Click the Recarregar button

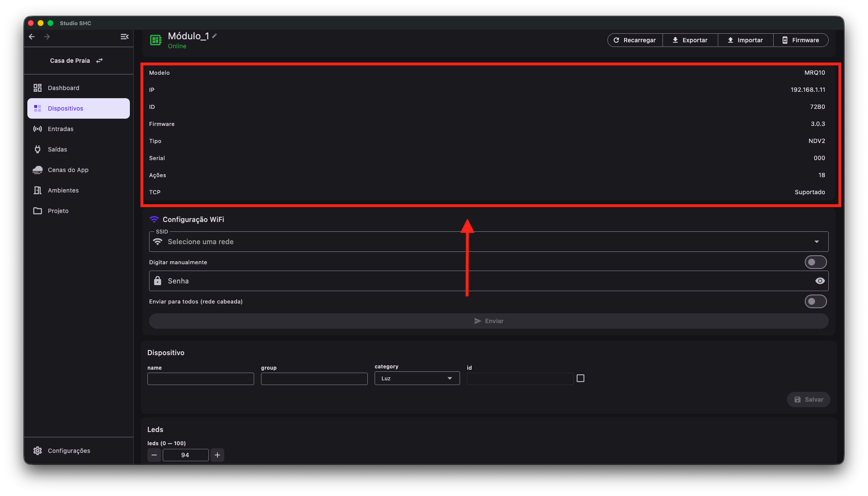tap(635, 40)
